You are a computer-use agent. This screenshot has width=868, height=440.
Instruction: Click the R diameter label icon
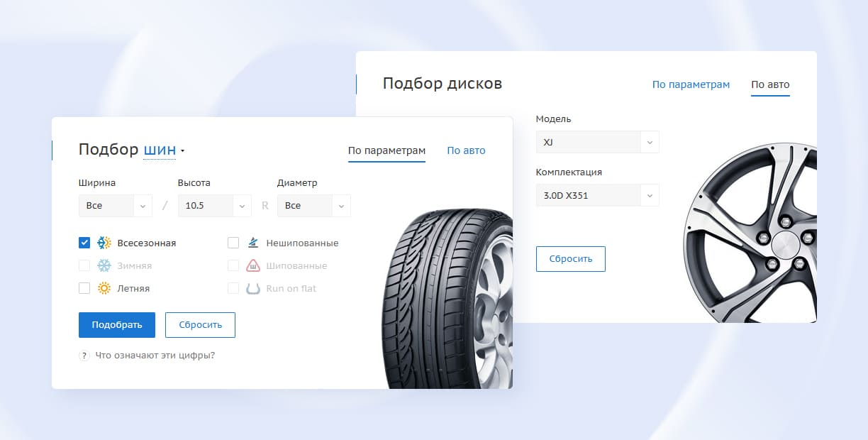point(265,205)
